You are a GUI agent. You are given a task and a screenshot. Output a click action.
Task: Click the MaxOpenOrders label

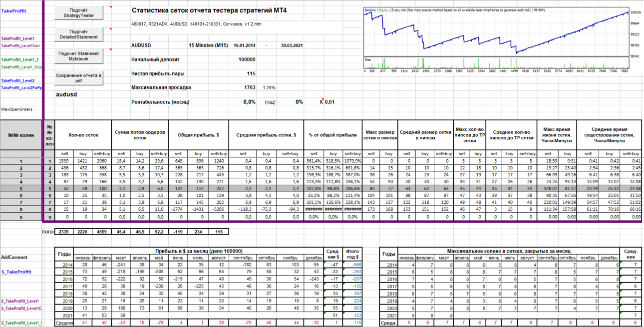coord(17,109)
